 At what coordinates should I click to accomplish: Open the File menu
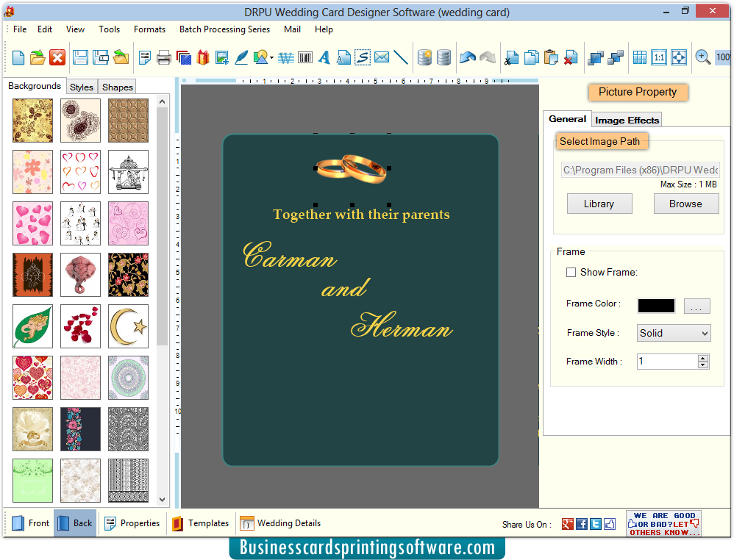click(x=20, y=29)
